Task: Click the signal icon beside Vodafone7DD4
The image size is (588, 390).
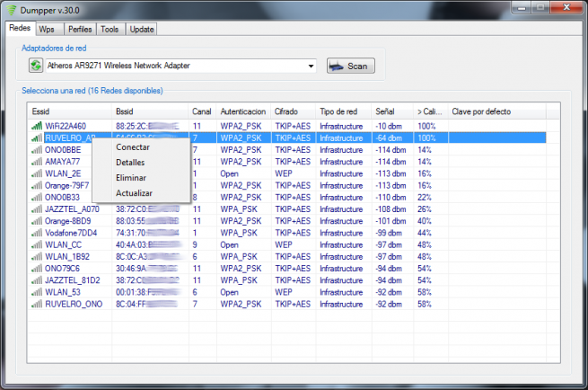Action: coord(37,232)
